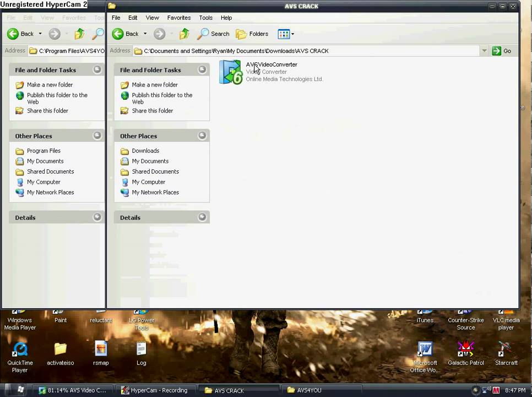Viewport: 532px width, 397px height.
Task: Open QuickTime Player desktop icon
Action: [20, 357]
